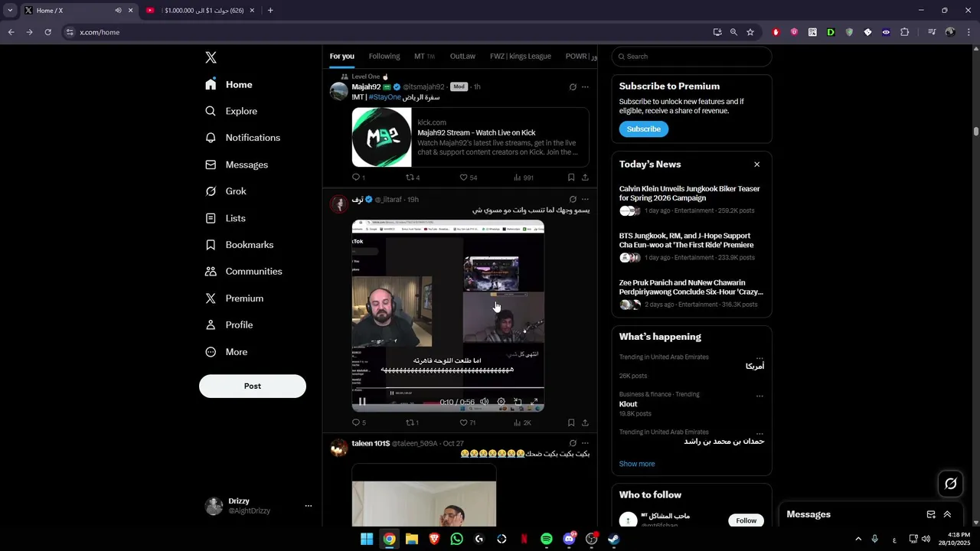This screenshot has width=980, height=551.
Task: Open Notifications in the sidebar
Action: [x=243, y=138]
